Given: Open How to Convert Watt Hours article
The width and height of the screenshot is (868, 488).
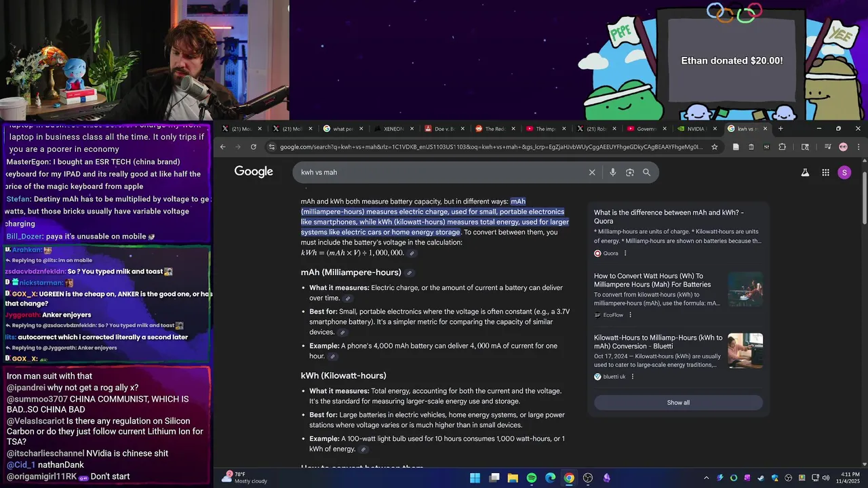Looking at the screenshot, I should click(652, 281).
